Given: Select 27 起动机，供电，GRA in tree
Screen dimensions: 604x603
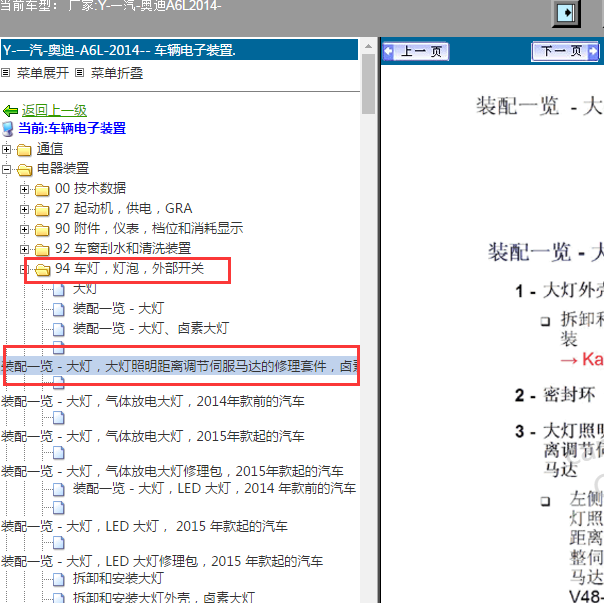Looking at the screenshot, I should (x=124, y=208).
